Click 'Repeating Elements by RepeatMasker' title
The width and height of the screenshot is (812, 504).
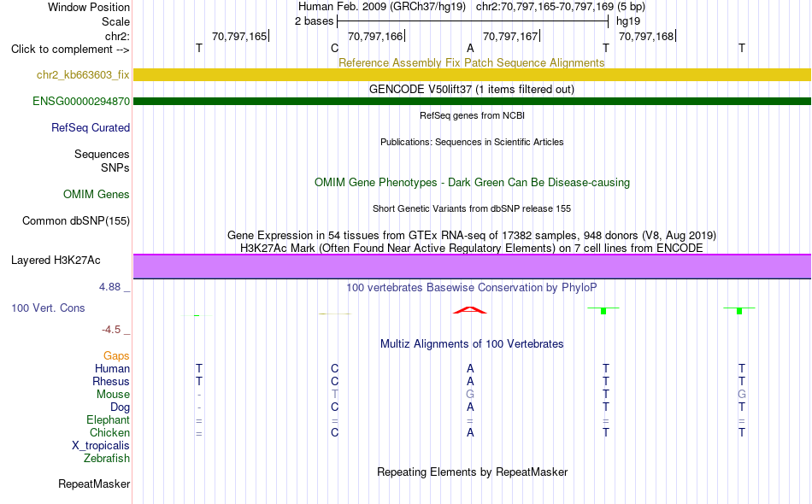pyautogui.click(x=472, y=472)
